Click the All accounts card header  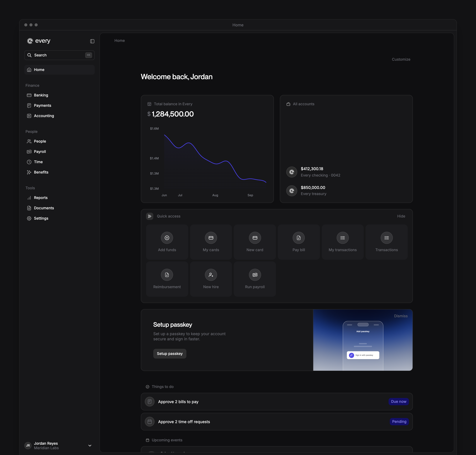(x=301, y=104)
